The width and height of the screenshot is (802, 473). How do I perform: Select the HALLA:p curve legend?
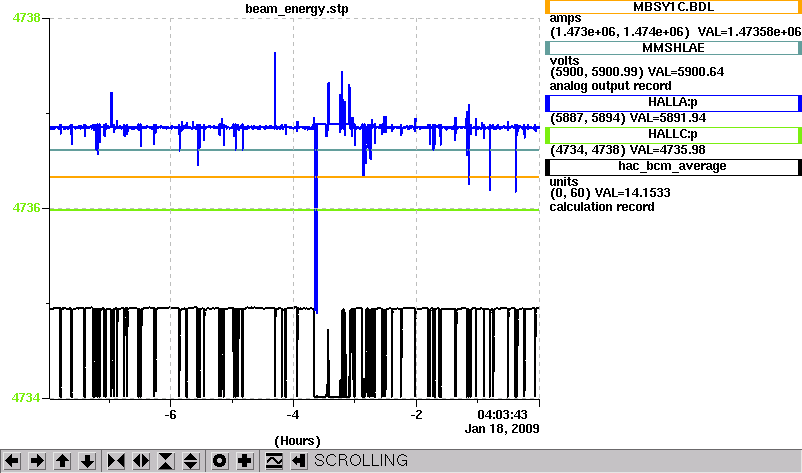point(673,103)
